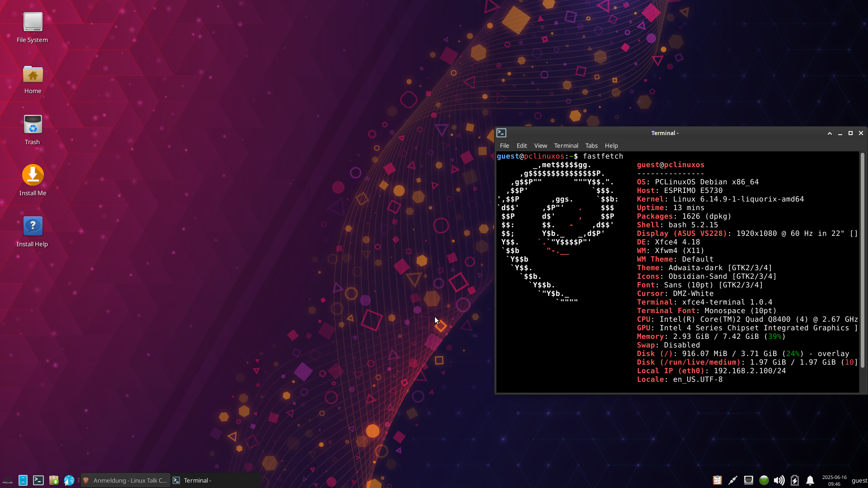Open the terminal's Edit menu
Screen dimensions: 868x488
(x=522, y=145)
